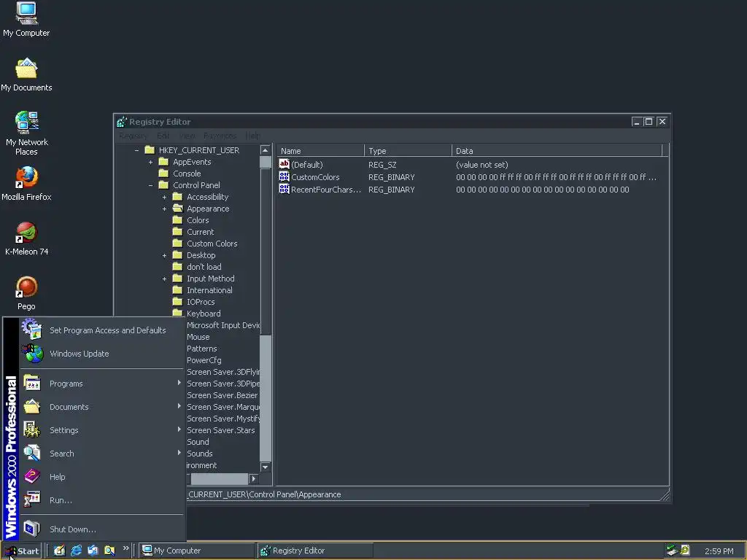Switch to Registry Editor taskbar button
Image resolution: width=747 pixels, height=560 pixels.
pos(315,551)
